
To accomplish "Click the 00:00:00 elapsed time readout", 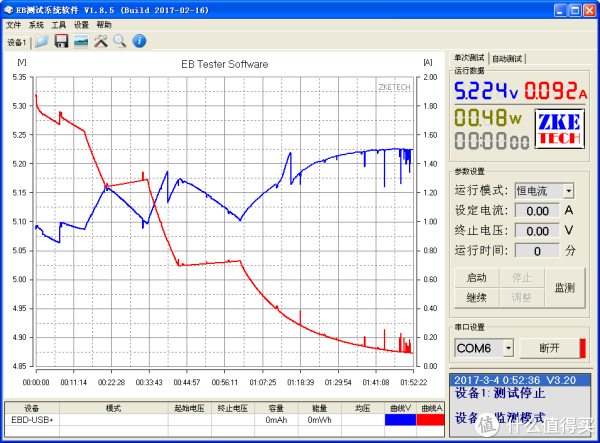I will pos(492,140).
